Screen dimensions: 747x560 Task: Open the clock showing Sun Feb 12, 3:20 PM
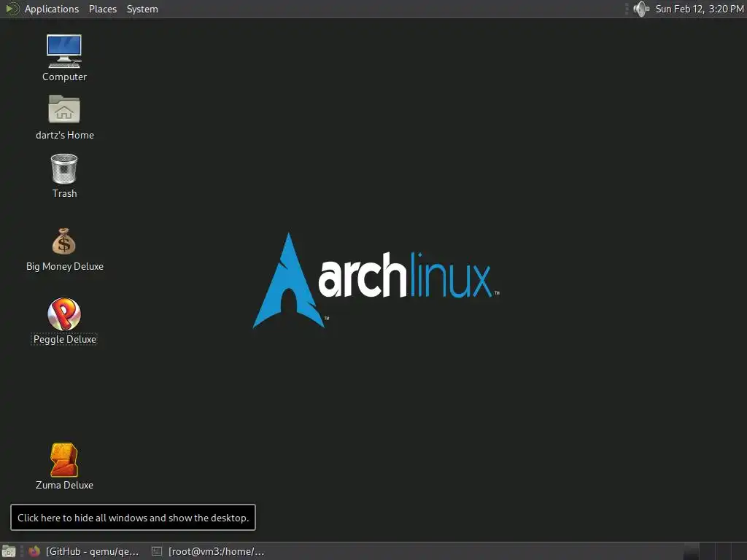700,9
